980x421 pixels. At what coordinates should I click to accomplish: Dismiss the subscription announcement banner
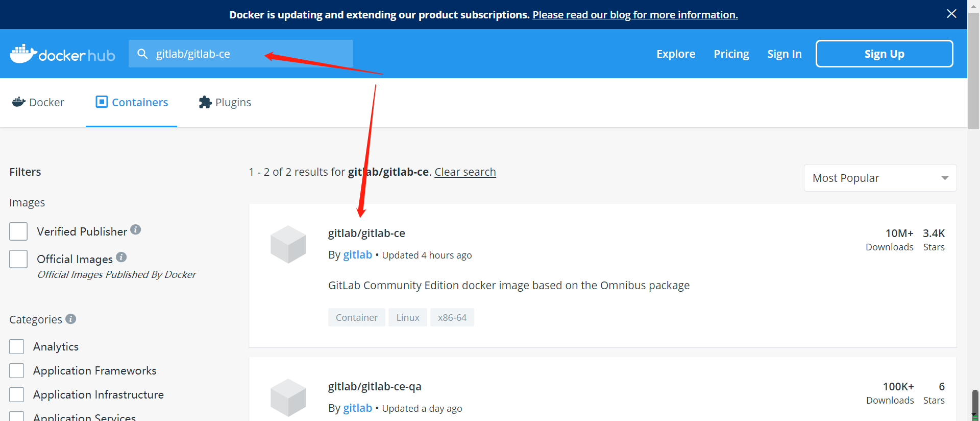pos(951,14)
